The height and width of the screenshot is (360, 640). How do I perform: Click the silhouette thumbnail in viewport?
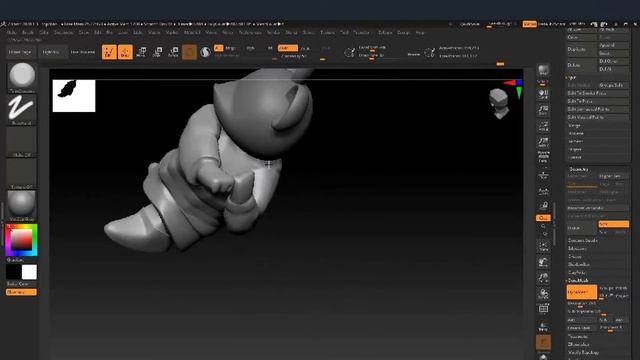pyautogui.click(x=74, y=96)
